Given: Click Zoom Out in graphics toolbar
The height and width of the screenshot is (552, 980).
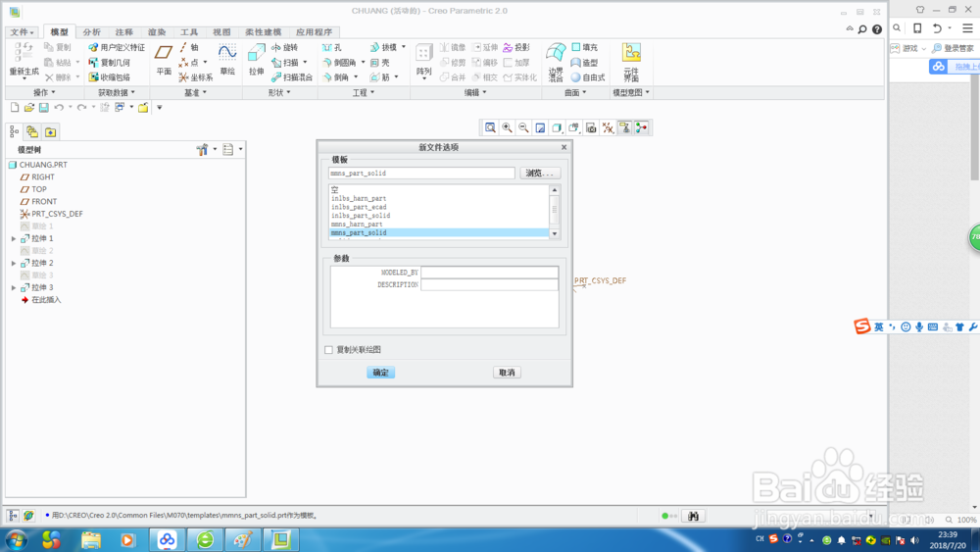Looking at the screenshot, I should click(x=523, y=128).
